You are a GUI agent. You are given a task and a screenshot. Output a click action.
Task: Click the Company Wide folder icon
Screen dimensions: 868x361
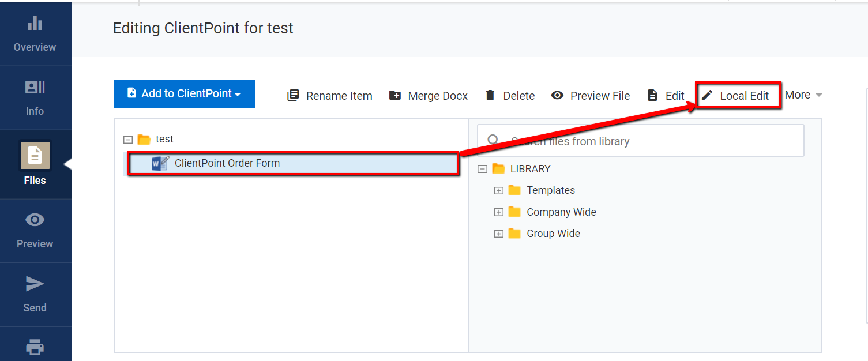click(514, 212)
